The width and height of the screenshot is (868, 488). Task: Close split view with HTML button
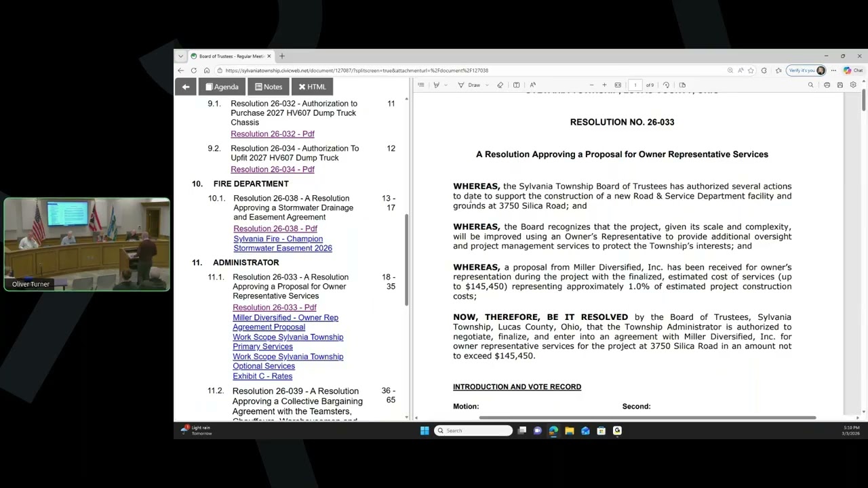coord(313,87)
